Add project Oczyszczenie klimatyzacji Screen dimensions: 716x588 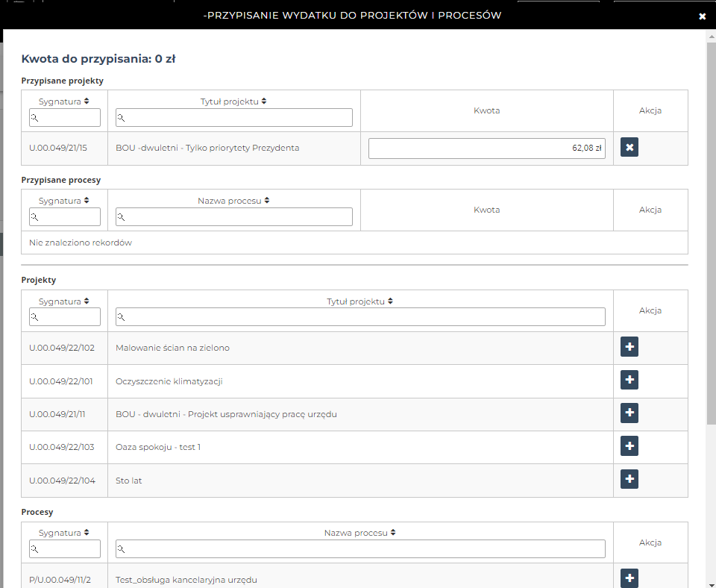tap(629, 380)
